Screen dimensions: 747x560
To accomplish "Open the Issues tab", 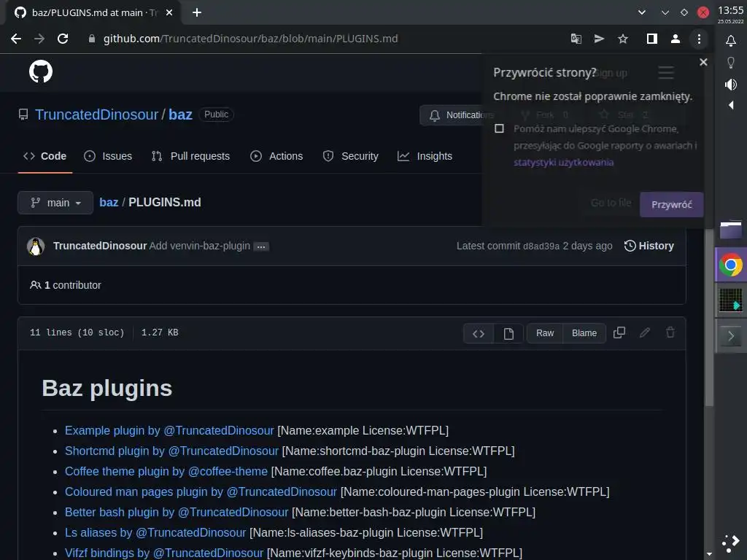I will (x=108, y=156).
